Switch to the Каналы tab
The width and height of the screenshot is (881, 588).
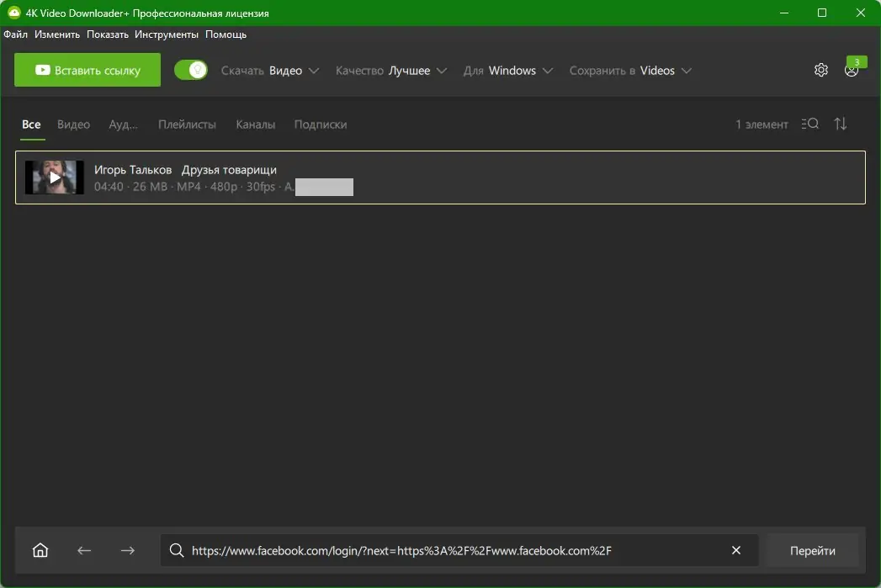pyautogui.click(x=256, y=124)
